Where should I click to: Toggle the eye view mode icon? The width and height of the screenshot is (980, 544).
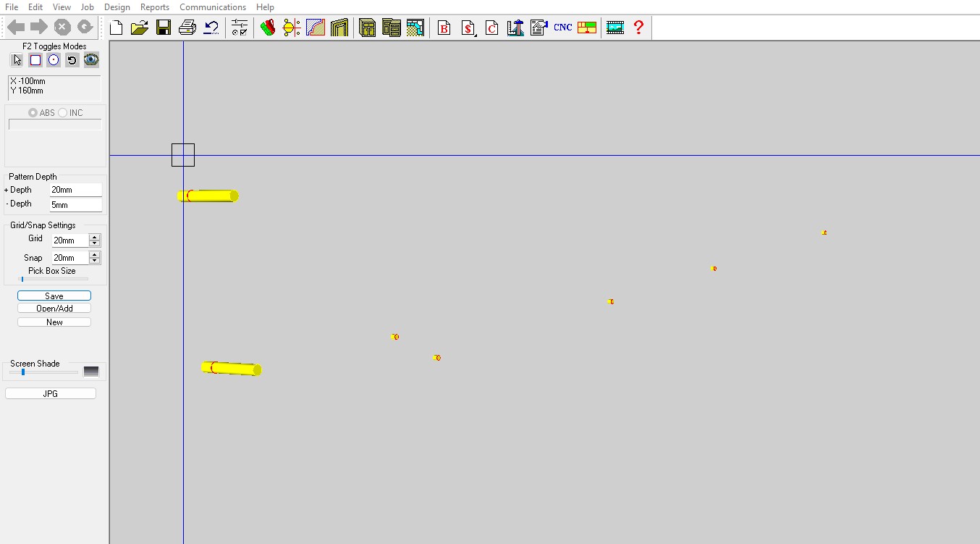click(91, 60)
